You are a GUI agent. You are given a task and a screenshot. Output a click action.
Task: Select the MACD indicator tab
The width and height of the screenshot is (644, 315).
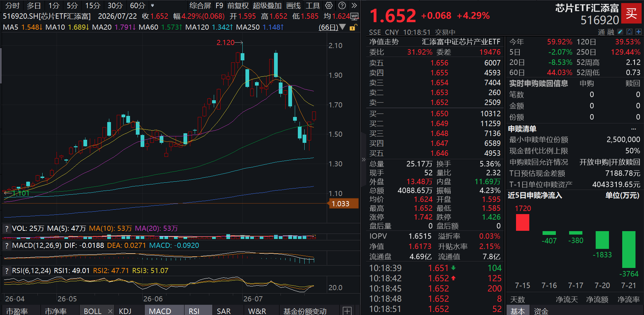160,311
